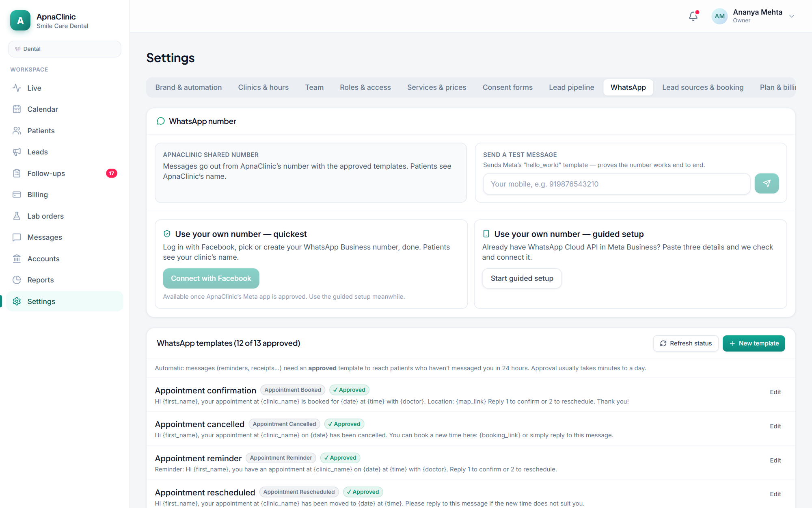The width and height of the screenshot is (812, 508).
Task: Open the Live activity icon
Action: click(17, 88)
